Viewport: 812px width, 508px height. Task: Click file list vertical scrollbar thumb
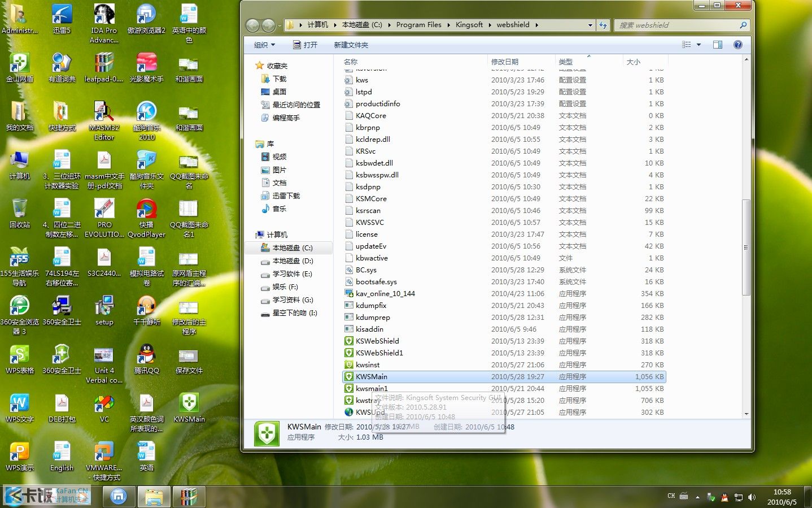pos(746,247)
